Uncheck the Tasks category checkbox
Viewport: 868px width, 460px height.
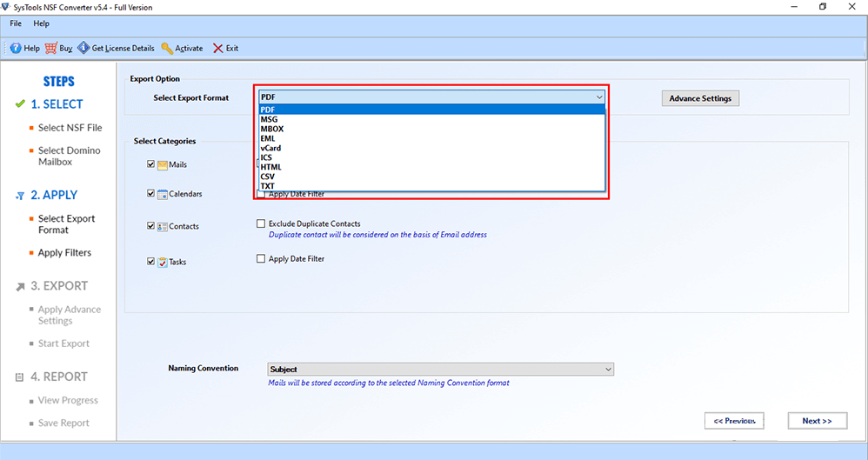click(x=150, y=261)
